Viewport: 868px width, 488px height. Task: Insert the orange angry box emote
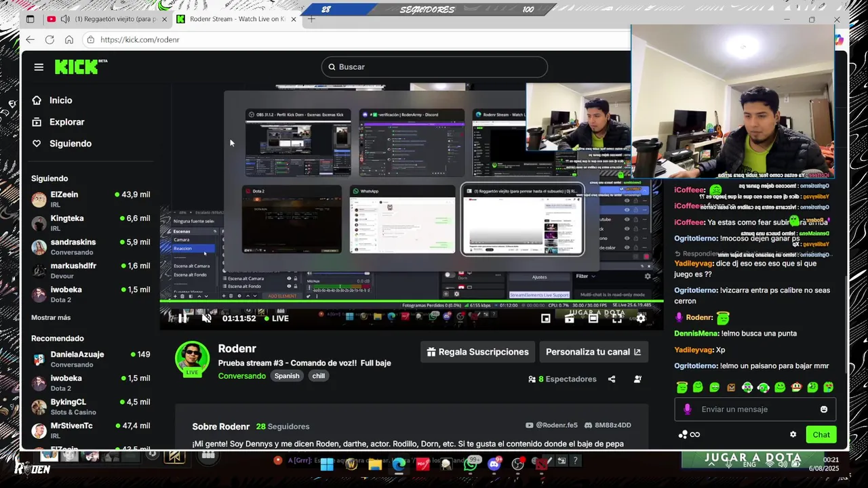click(731, 388)
